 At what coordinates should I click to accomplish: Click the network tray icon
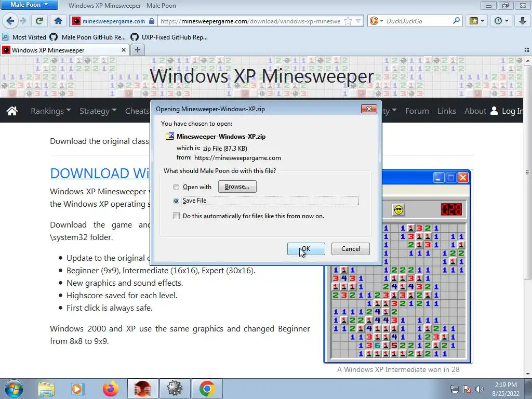point(454,389)
